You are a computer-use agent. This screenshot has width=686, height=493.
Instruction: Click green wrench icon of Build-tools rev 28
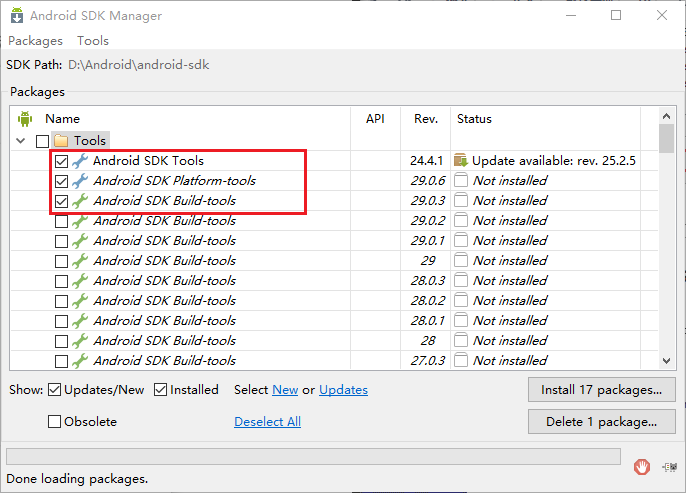point(80,341)
